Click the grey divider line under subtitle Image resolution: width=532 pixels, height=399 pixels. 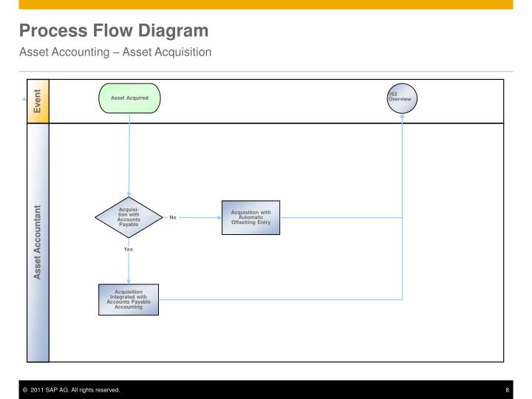point(266,72)
